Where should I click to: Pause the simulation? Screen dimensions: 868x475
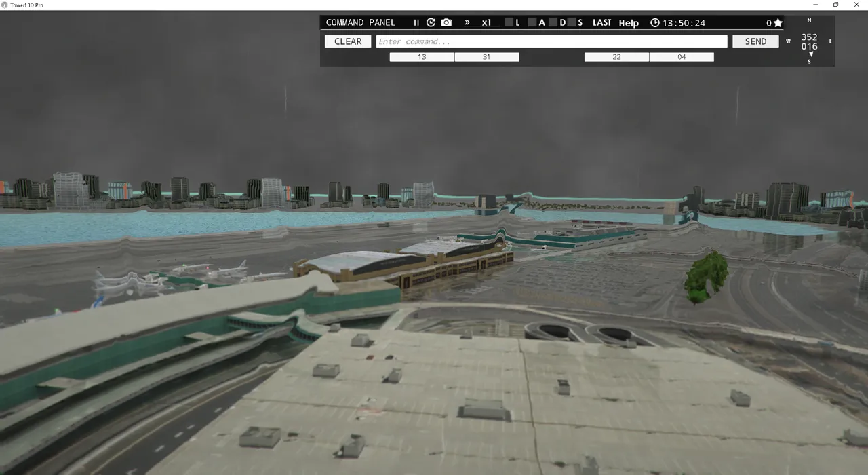[416, 22]
